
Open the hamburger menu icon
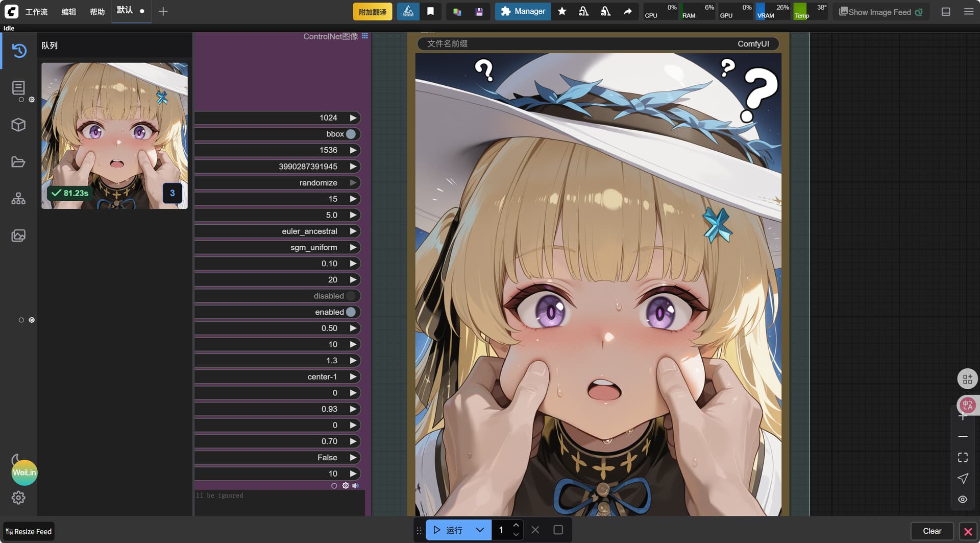coord(968,11)
